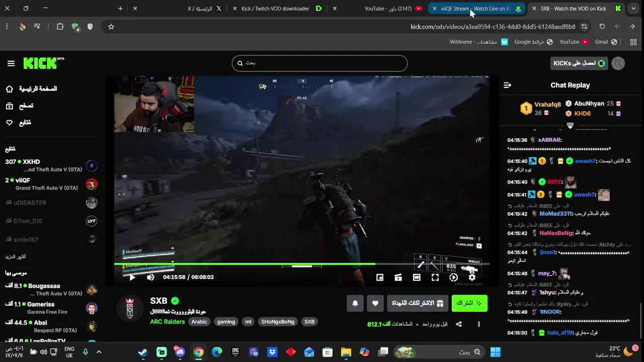Image resolution: width=644 pixels, height=362 pixels.
Task: Switch the player to fullscreen
Action: [x=435, y=277]
